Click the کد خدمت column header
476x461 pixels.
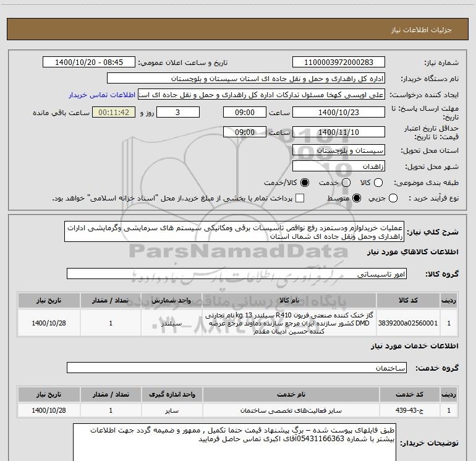pyautogui.click(x=409, y=394)
